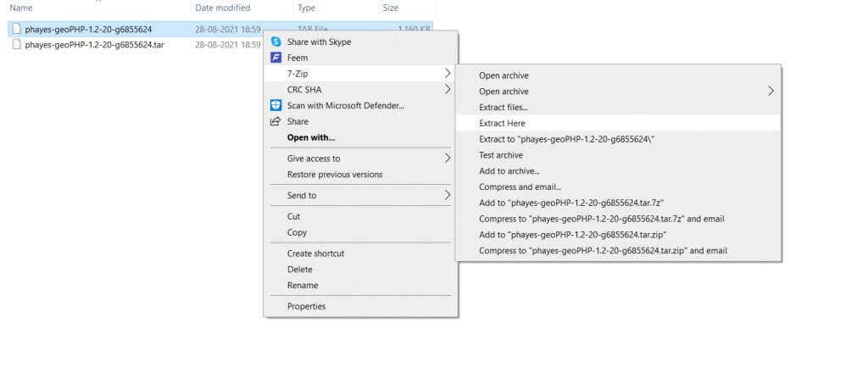The width and height of the screenshot is (868, 373).
Task: Click date 28-08-2021 18:59 of .tar row
Action: click(x=227, y=44)
